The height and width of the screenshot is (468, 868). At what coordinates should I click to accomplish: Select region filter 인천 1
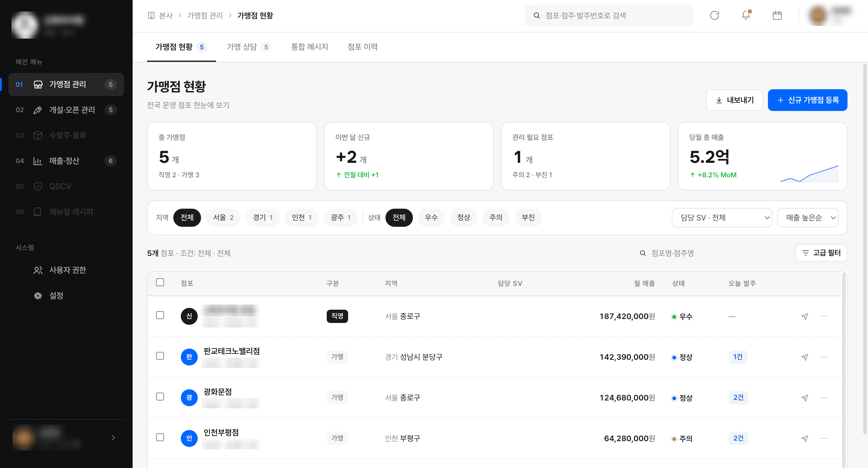point(301,218)
